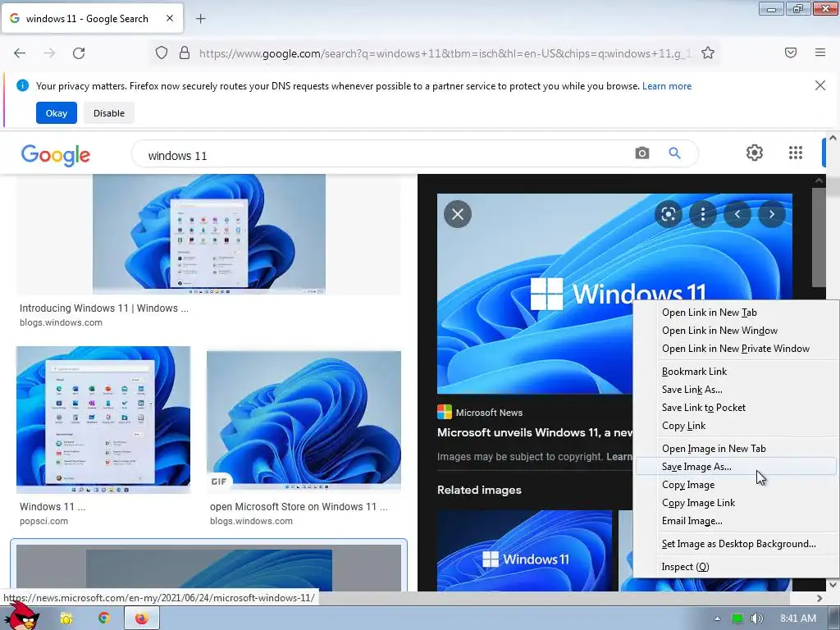Open the three-dot more options on preview
Screen dimensions: 840x630
coord(703,214)
